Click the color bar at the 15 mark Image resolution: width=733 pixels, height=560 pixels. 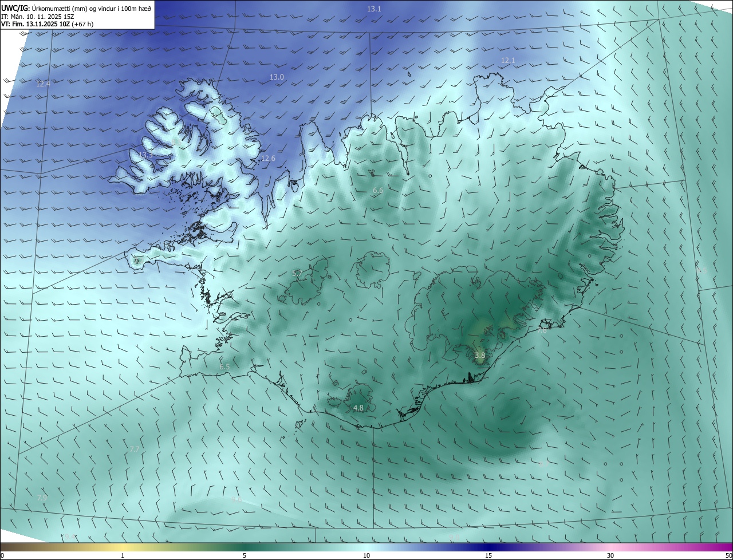[488, 555]
